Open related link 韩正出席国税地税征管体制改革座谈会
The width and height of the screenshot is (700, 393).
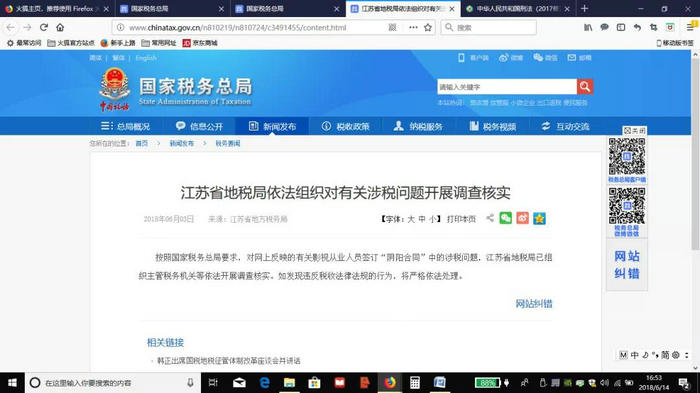pyautogui.click(x=229, y=360)
